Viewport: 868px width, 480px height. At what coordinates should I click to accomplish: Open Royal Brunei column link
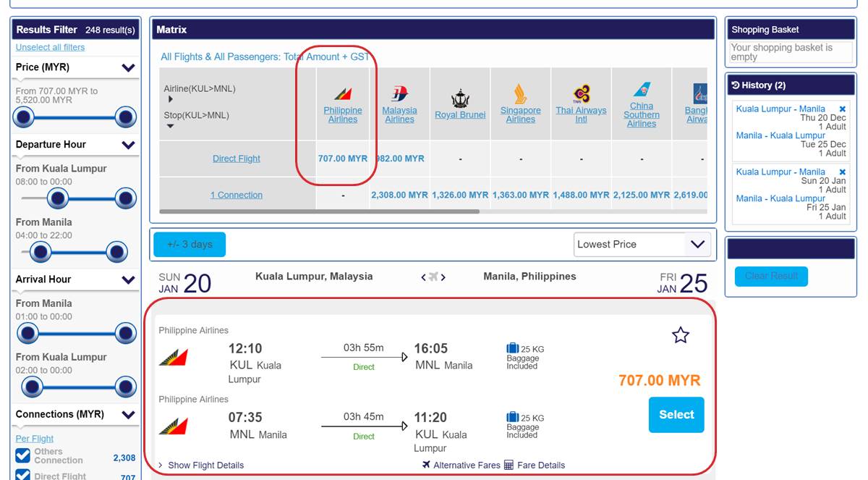[460, 115]
